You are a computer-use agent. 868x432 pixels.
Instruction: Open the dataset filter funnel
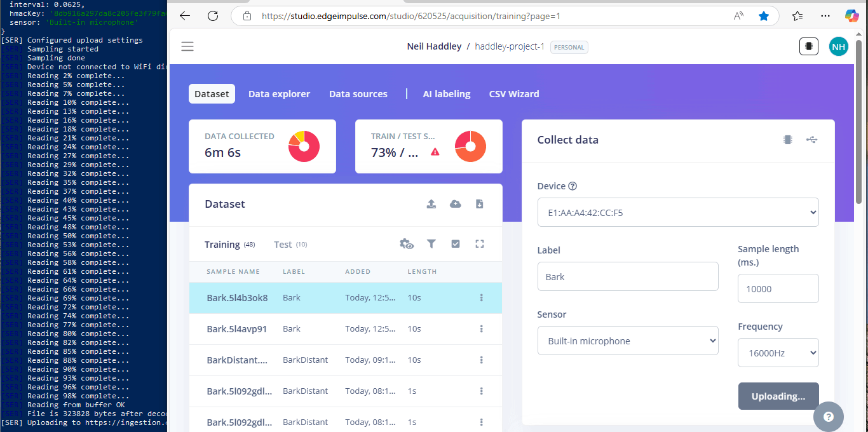point(431,244)
